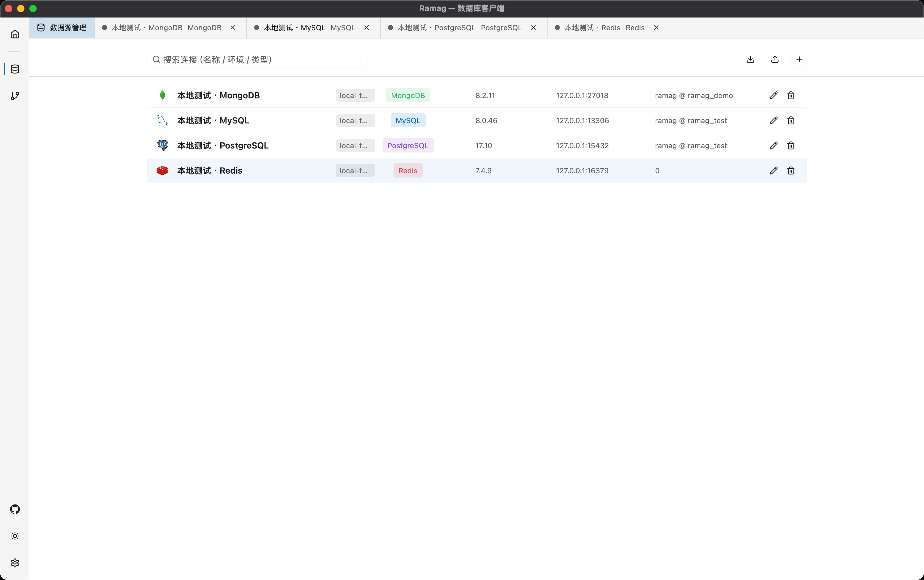The width and height of the screenshot is (924, 580).
Task: Click the MongoDB leaf logo icon
Action: [162, 95]
